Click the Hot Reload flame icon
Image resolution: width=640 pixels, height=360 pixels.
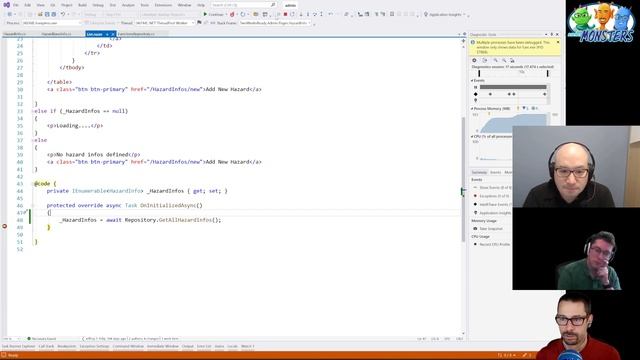click(232, 14)
